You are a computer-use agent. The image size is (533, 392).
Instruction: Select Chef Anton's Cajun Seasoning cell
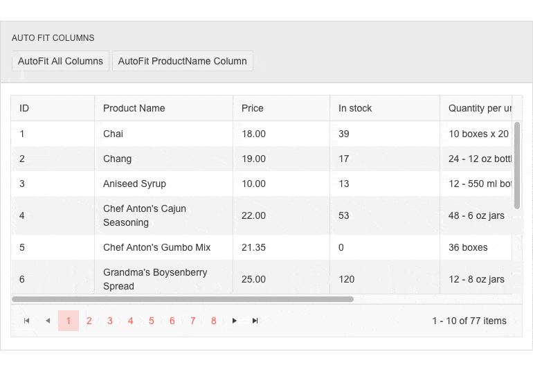[x=164, y=215]
